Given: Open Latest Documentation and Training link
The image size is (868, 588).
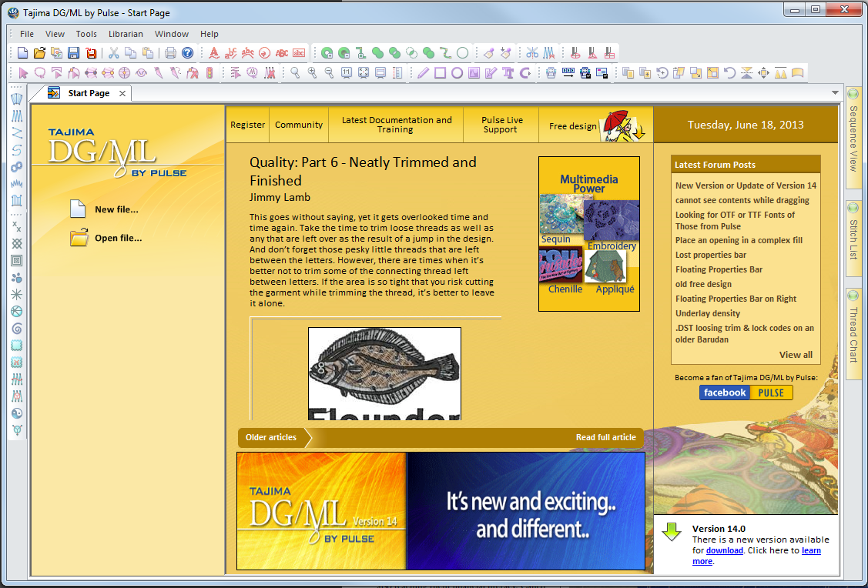Looking at the screenshot, I should [x=397, y=125].
